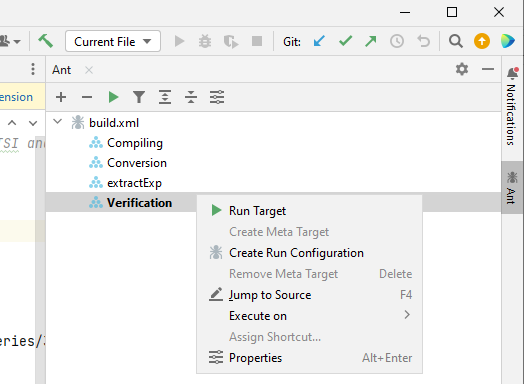Open Search Everywhere magnifier icon
This screenshot has height=384, width=524.
(455, 41)
